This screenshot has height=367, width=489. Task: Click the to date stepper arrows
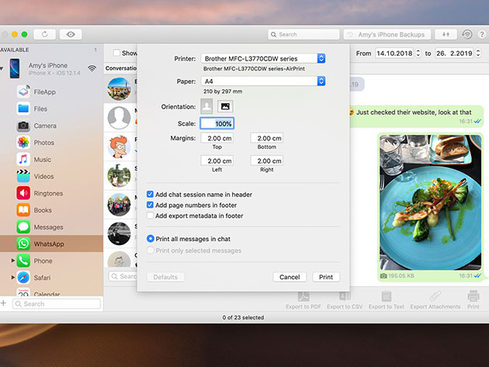click(x=478, y=53)
